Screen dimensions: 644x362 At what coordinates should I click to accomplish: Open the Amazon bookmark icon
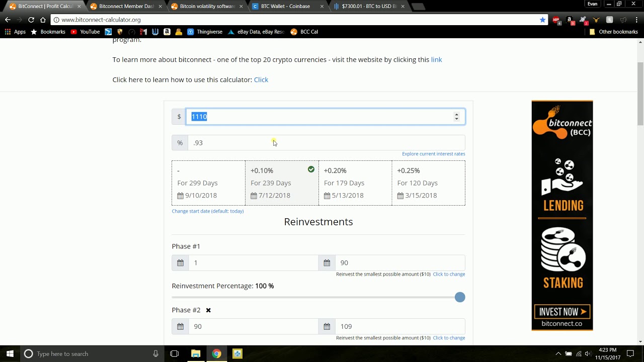point(167,32)
